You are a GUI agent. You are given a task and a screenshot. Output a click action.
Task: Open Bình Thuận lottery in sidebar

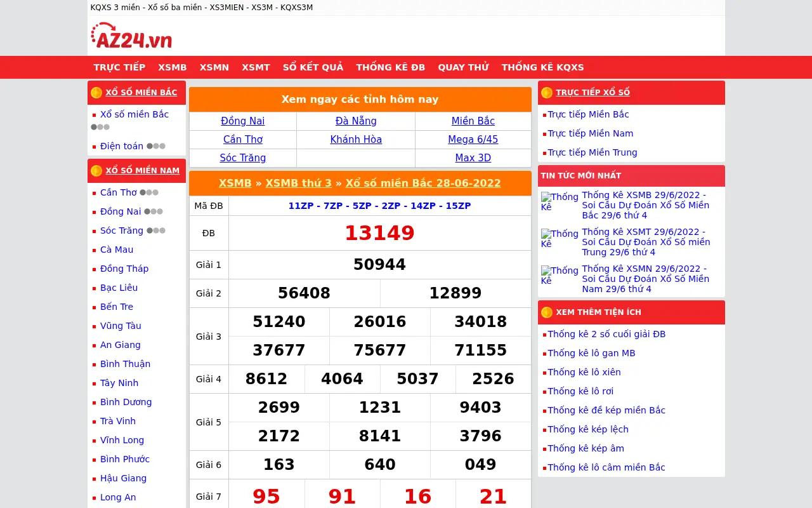pos(126,364)
